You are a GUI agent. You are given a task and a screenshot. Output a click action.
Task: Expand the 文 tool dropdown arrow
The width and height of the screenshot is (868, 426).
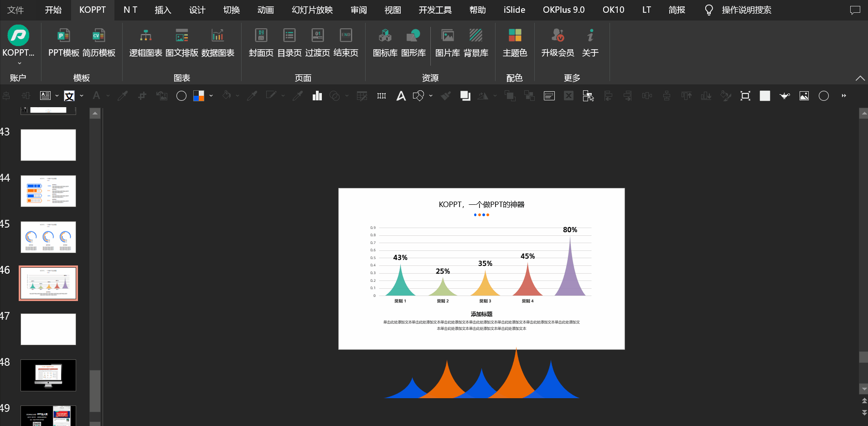(82, 96)
